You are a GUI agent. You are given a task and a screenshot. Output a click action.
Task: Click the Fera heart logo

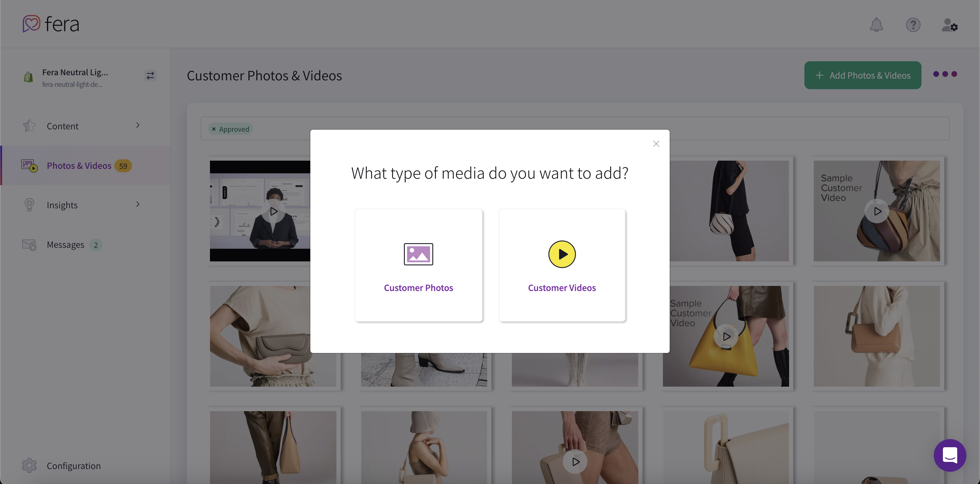coord(31,23)
